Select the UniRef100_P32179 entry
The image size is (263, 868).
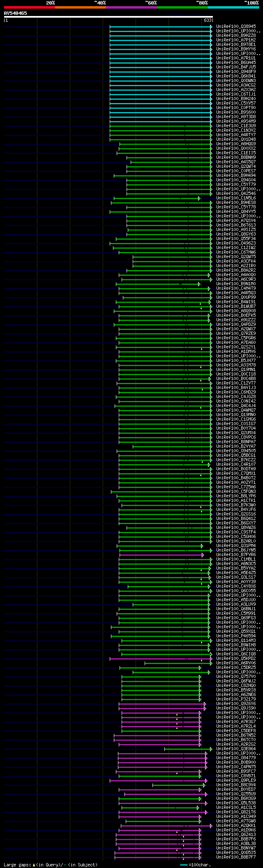pyautogui.click(x=236, y=699)
